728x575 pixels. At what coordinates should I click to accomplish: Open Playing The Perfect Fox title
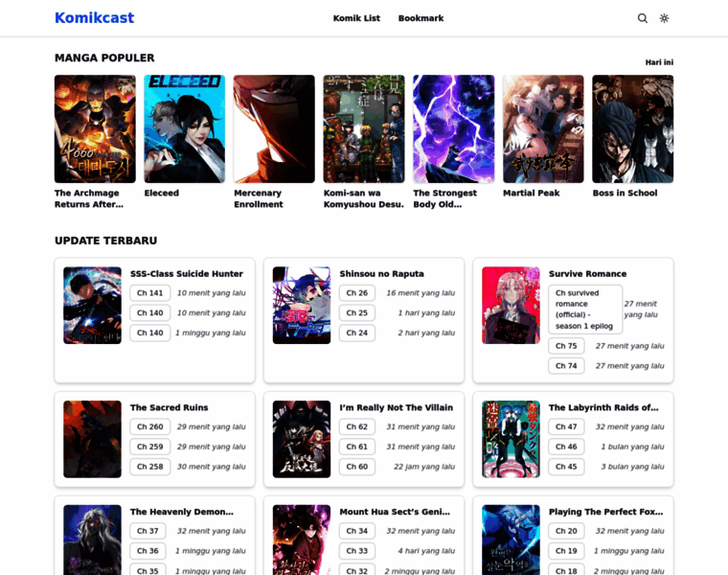(606, 512)
